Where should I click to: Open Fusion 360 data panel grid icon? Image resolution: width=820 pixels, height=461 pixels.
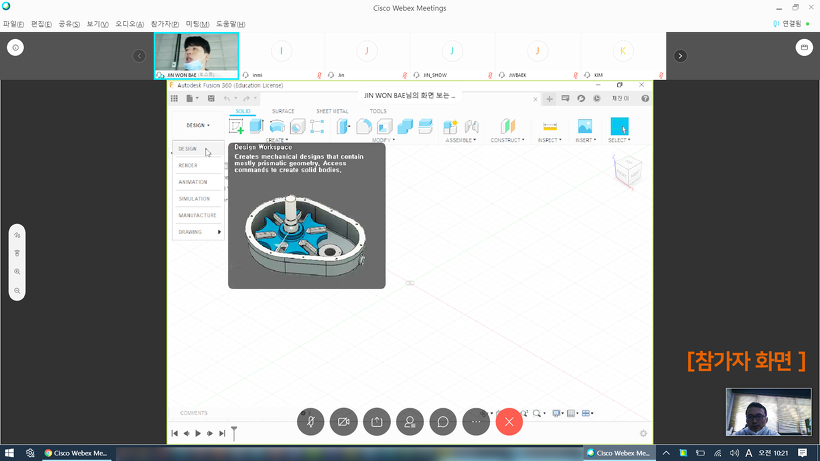(175, 98)
